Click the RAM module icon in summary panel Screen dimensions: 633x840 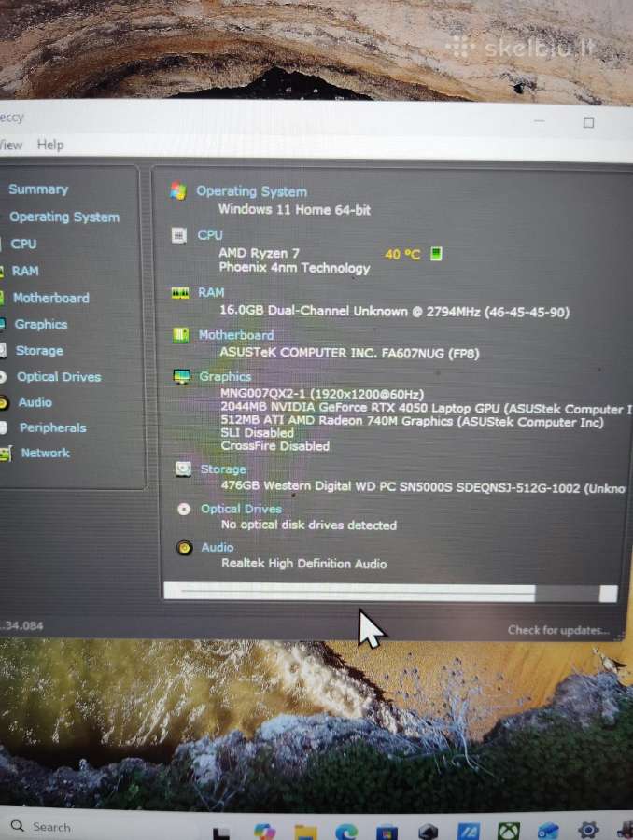click(180, 292)
